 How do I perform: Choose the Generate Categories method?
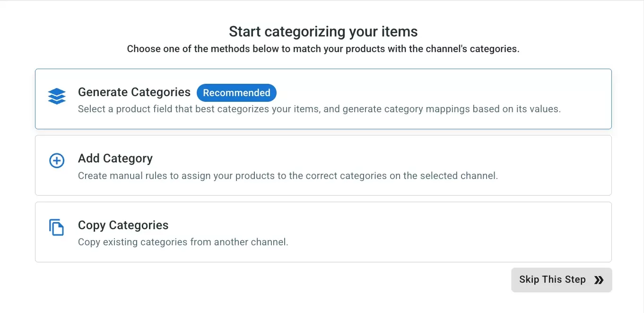click(x=323, y=98)
